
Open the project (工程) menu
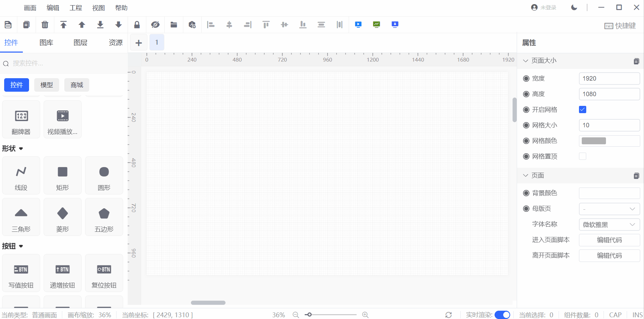(76, 8)
